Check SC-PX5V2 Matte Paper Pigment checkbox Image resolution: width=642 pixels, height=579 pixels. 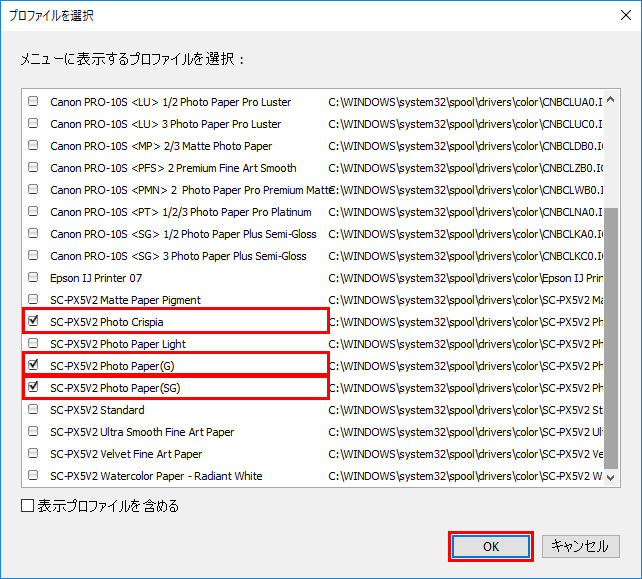(33, 299)
